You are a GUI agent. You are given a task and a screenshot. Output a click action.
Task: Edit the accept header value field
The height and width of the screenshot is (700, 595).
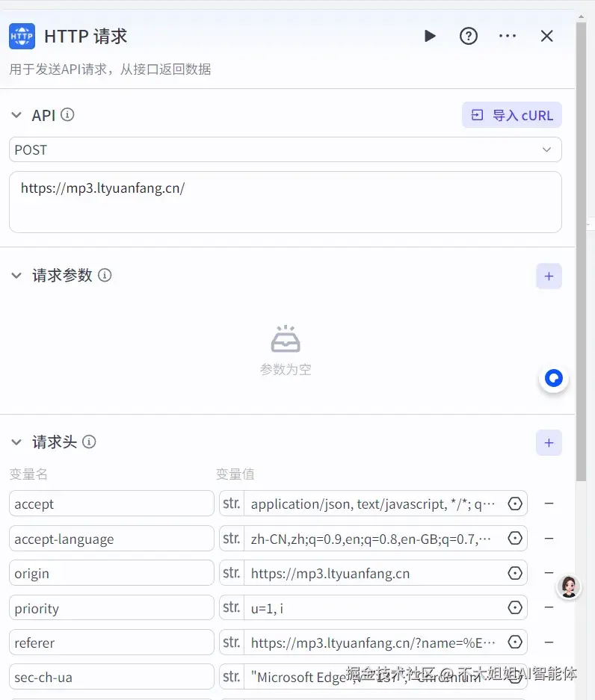coord(374,504)
